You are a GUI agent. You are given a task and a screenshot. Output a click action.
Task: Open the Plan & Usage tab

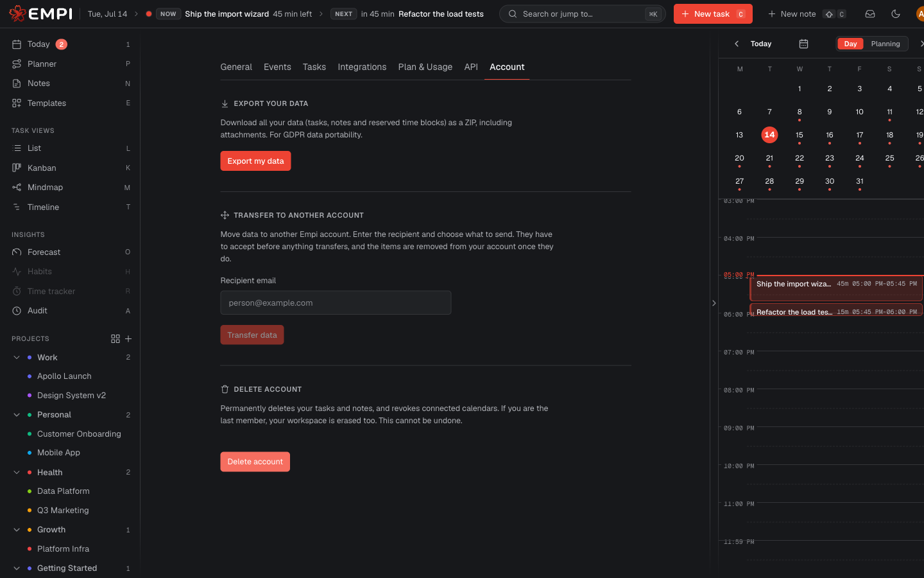coord(425,67)
